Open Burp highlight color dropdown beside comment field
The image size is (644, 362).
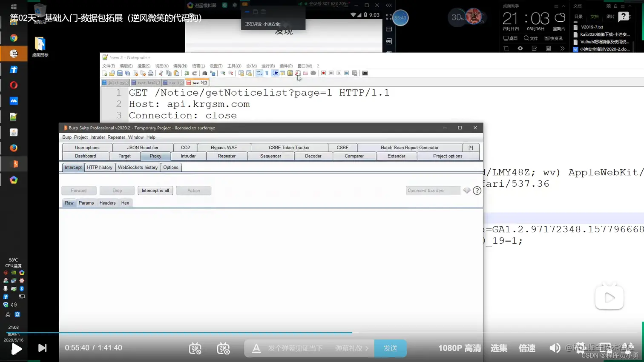click(x=467, y=191)
